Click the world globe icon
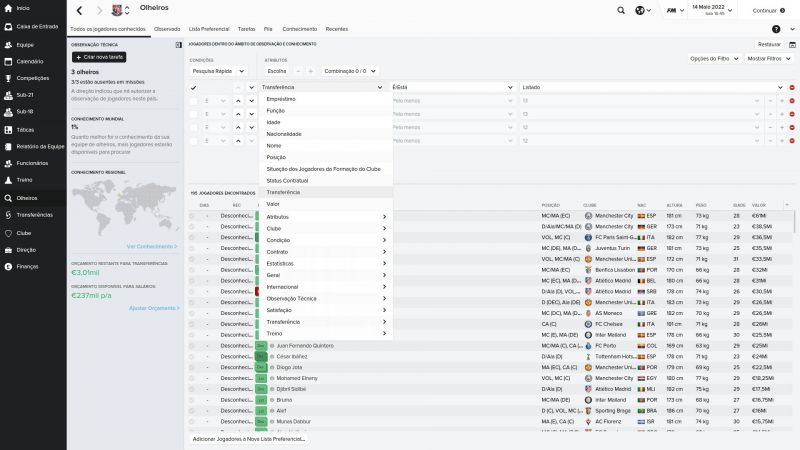 point(641,10)
